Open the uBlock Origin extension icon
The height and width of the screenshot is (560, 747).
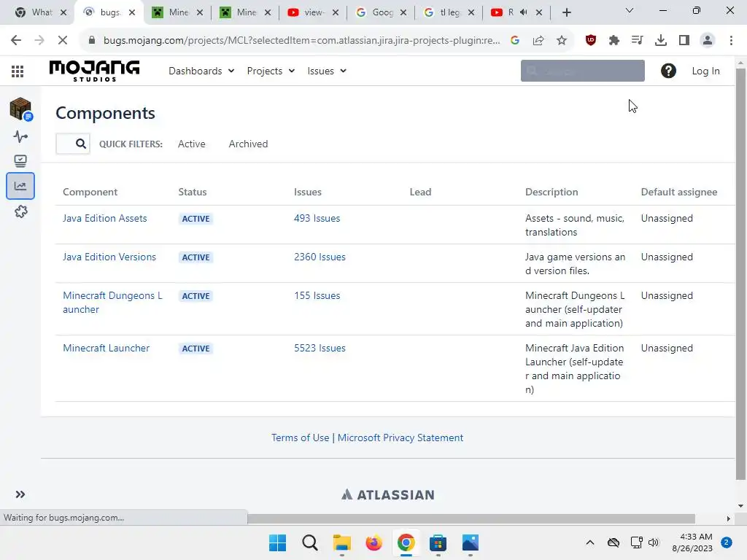coord(591,40)
